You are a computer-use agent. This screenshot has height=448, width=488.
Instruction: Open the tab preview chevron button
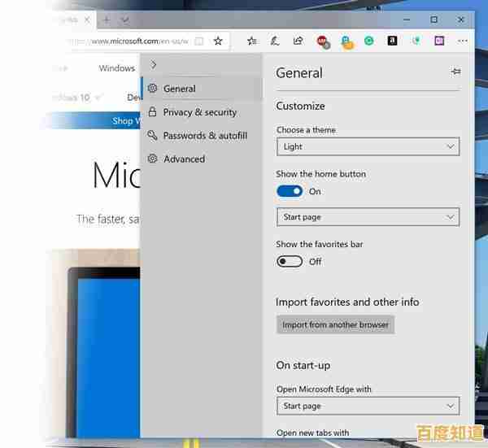tap(125, 20)
